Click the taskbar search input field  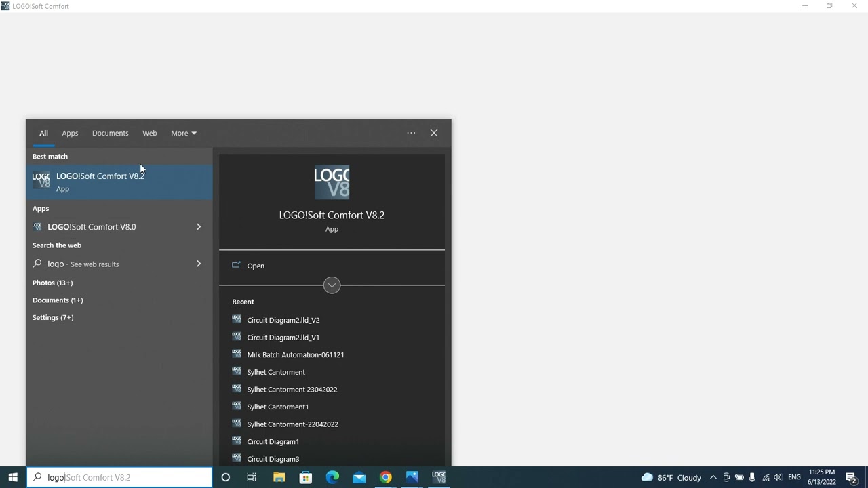(119, 477)
